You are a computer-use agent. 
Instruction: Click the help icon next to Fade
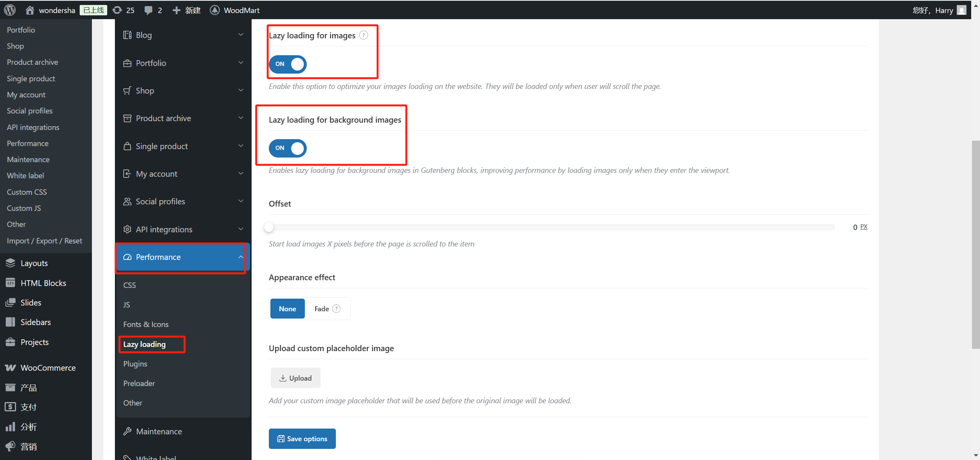(x=336, y=309)
